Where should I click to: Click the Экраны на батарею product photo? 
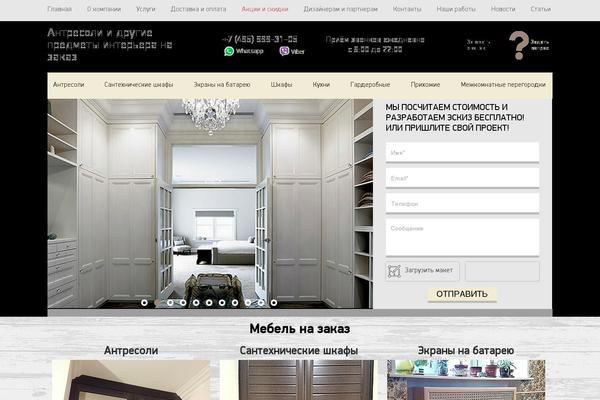point(466,380)
